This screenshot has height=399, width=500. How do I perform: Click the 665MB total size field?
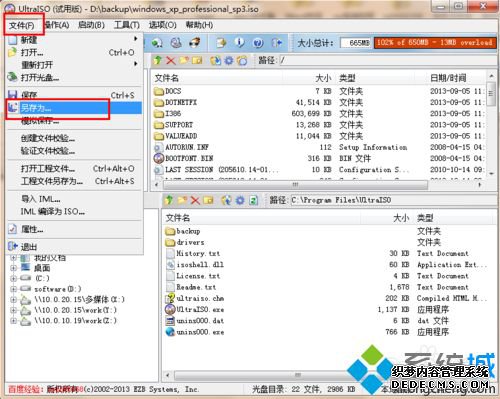pos(356,43)
